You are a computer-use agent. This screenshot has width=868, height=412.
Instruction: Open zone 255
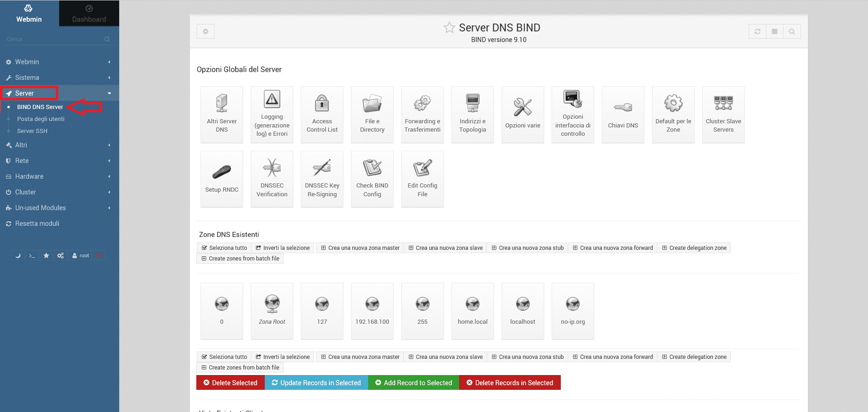click(423, 311)
